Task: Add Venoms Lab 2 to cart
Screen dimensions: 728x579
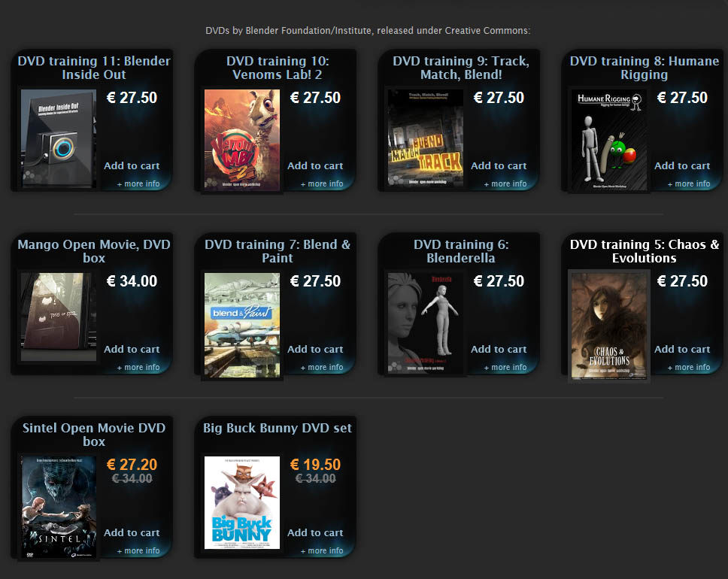Action: 315,165
